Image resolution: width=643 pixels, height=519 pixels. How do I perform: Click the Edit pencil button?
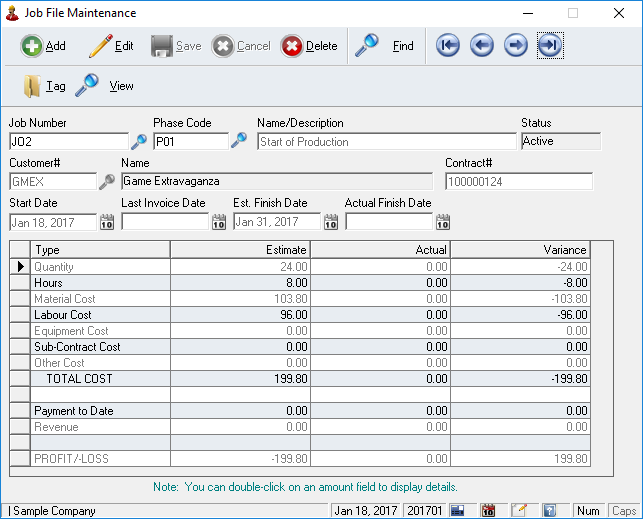[110, 46]
